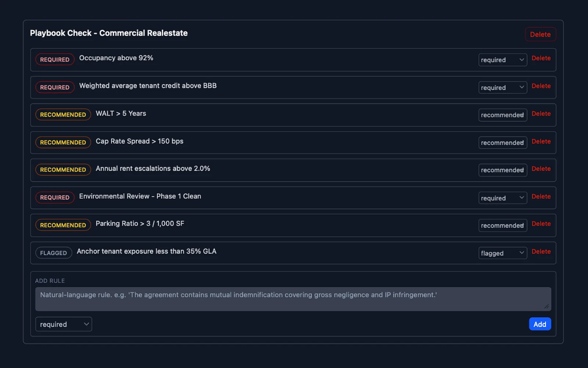The height and width of the screenshot is (368, 588).
Task: Select text 'Environmental Review - Phase 1 Clean'
Action: click(x=140, y=196)
